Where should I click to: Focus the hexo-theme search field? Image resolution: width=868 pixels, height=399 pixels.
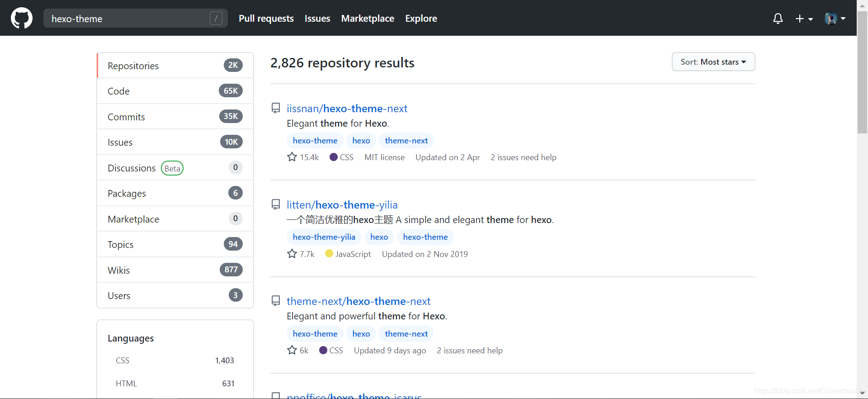click(136, 19)
